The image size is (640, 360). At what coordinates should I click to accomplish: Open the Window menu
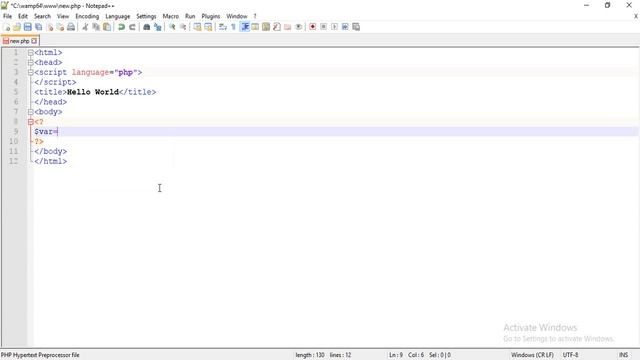pos(237,16)
